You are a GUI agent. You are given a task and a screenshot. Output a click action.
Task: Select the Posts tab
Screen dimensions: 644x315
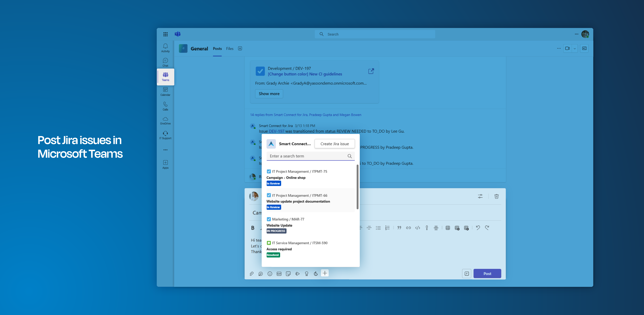pos(216,48)
